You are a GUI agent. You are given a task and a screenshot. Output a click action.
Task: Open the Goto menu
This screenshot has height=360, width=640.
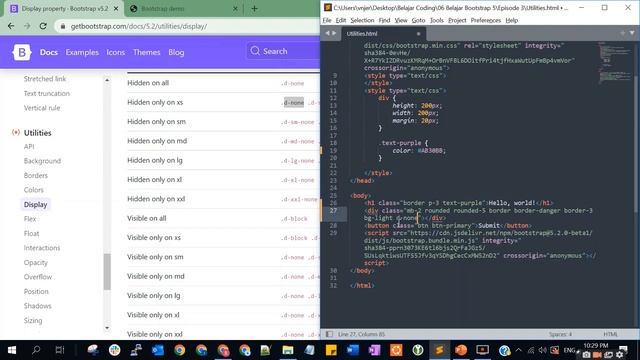[418, 20]
